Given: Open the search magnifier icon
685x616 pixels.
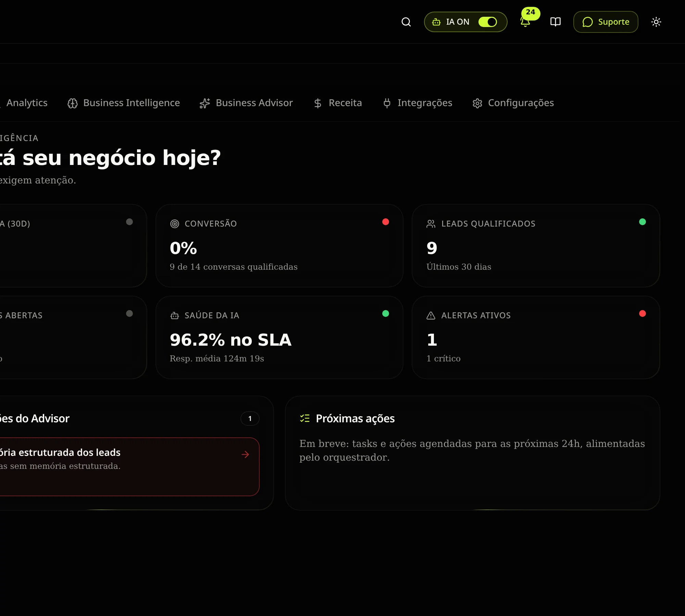Looking at the screenshot, I should click(x=406, y=22).
